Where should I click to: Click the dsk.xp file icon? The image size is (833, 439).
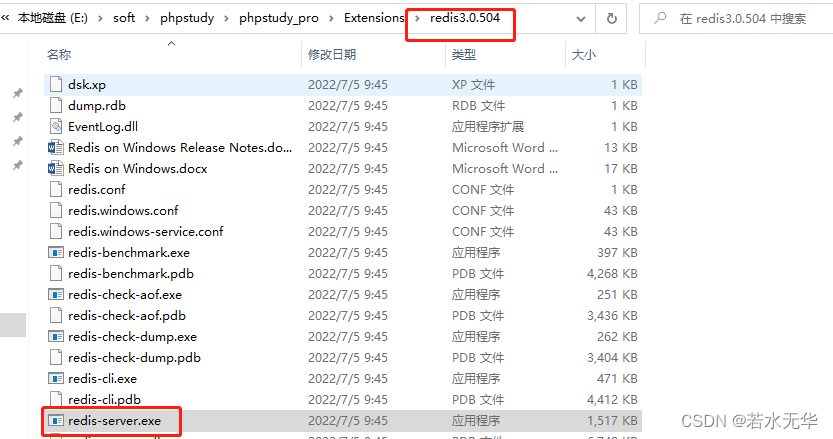56,85
